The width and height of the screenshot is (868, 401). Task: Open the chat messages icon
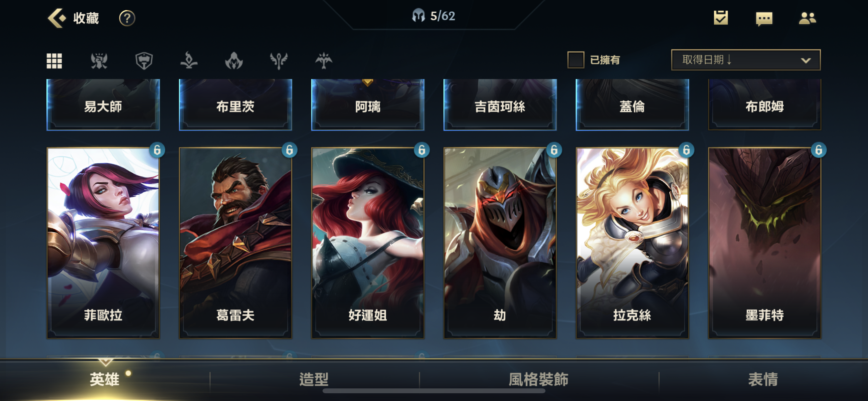pyautogui.click(x=764, y=19)
